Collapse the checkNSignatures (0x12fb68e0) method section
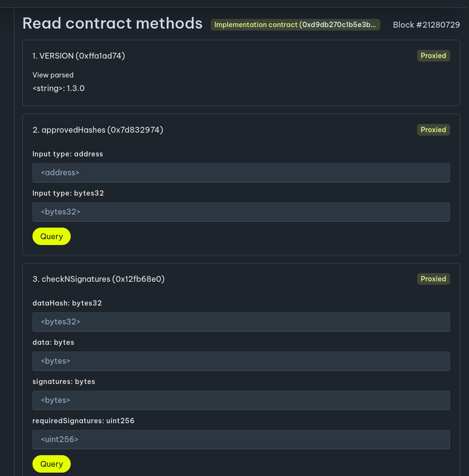469x476 pixels. click(x=98, y=279)
